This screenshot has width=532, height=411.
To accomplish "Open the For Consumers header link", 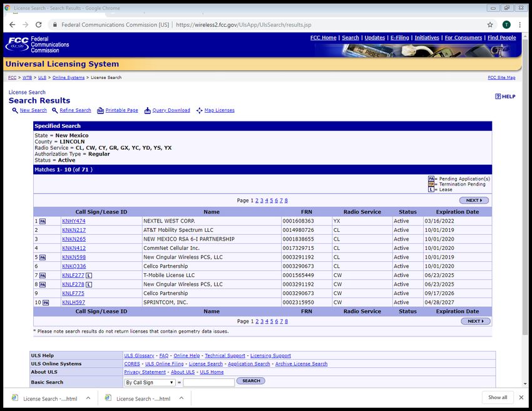I will (463, 38).
